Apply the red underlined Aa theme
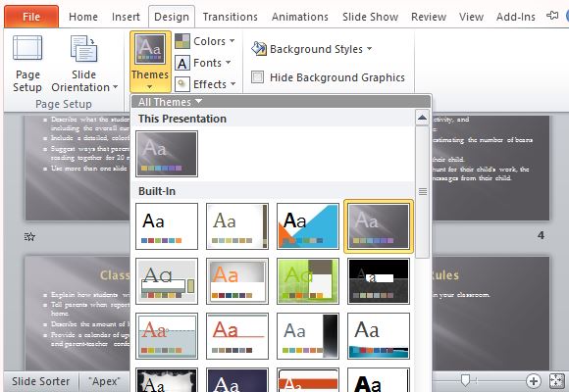Viewport: 569px width, 392px height. pos(237,336)
